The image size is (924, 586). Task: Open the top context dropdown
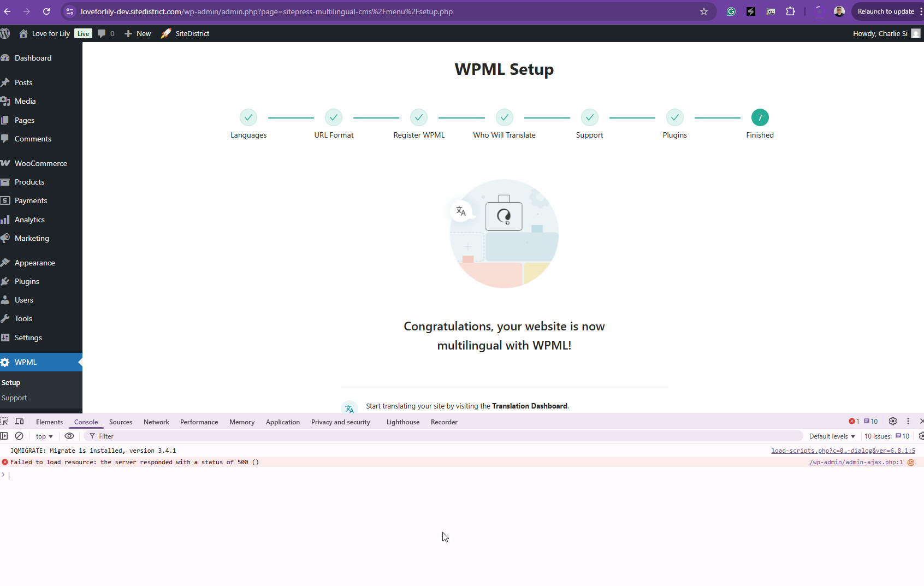[44, 436]
